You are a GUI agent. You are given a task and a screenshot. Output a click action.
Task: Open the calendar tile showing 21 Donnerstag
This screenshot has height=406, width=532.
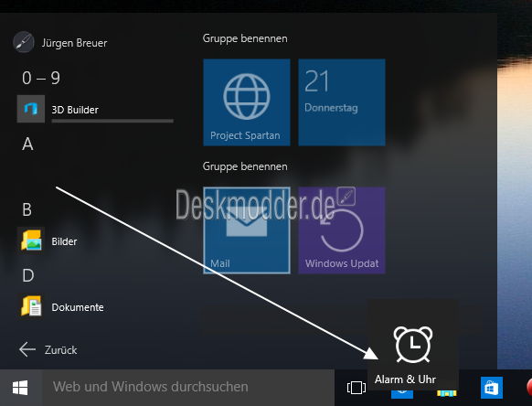(342, 102)
